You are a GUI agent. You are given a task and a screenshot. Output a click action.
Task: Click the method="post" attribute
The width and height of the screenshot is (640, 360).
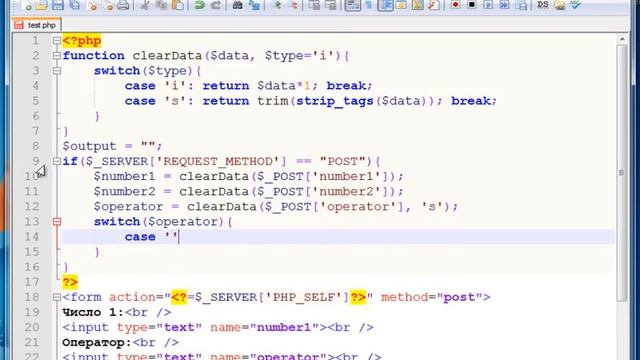pyautogui.click(x=431, y=297)
